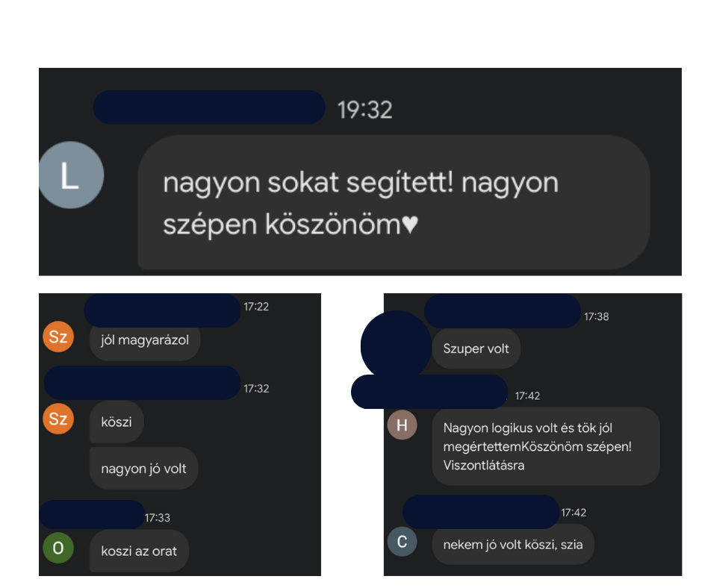Select the 'Nagyon logikus volt' message bubble
This screenshot has height=588, width=702.
[546, 446]
